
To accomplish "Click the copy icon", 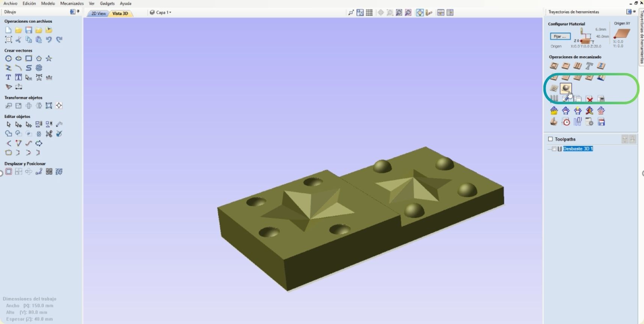I will (29, 39).
